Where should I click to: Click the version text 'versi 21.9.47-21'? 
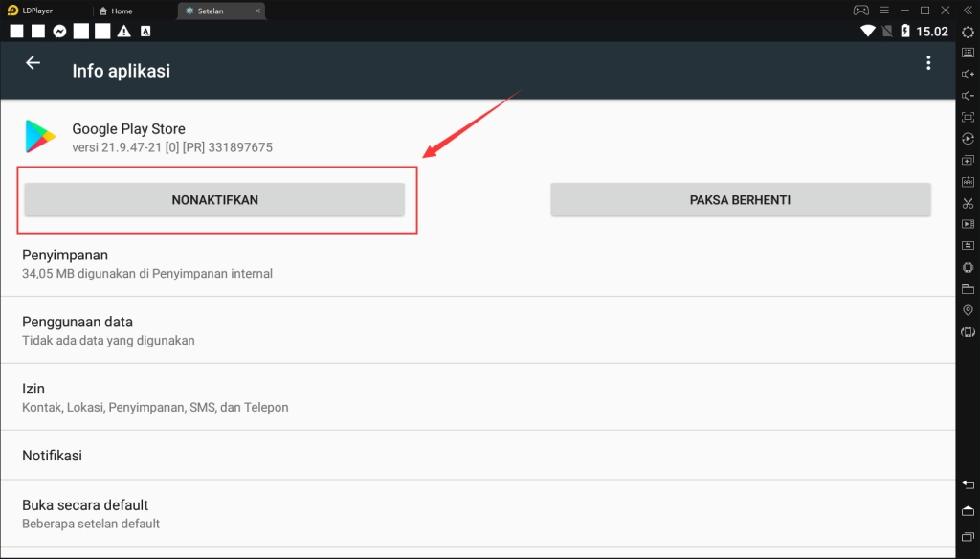(x=117, y=147)
